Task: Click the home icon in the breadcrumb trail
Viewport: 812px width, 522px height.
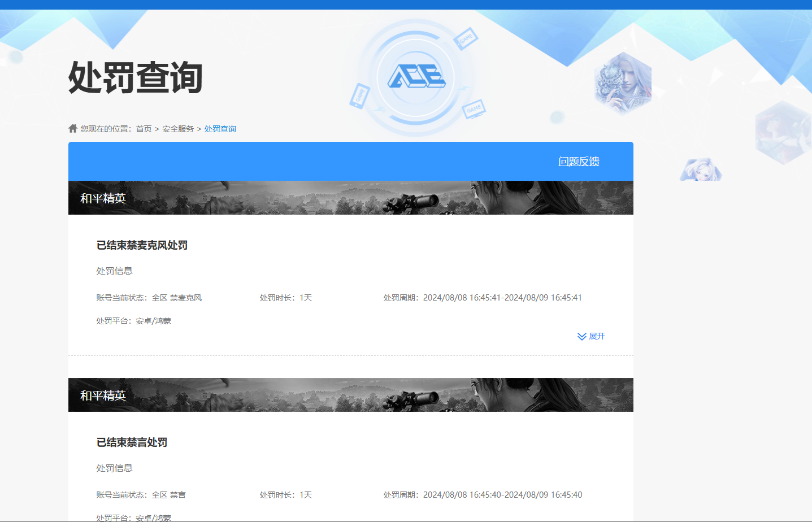Action: [x=73, y=128]
